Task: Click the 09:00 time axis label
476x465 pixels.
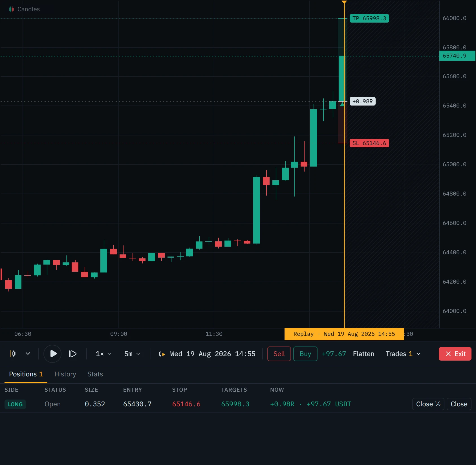Action: pyautogui.click(x=119, y=334)
